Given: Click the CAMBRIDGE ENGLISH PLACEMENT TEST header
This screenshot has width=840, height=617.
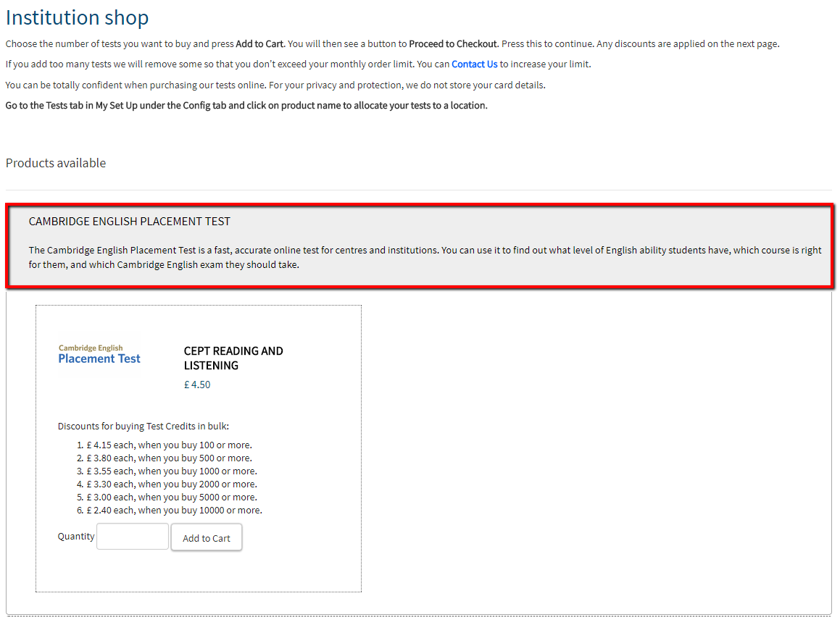Looking at the screenshot, I should (130, 222).
